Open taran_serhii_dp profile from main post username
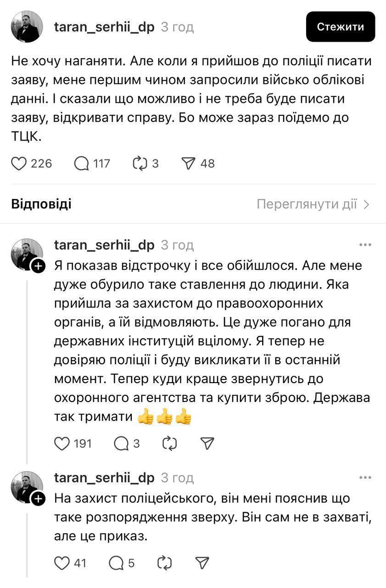Screen dimensions: 386x588 (x=104, y=27)
